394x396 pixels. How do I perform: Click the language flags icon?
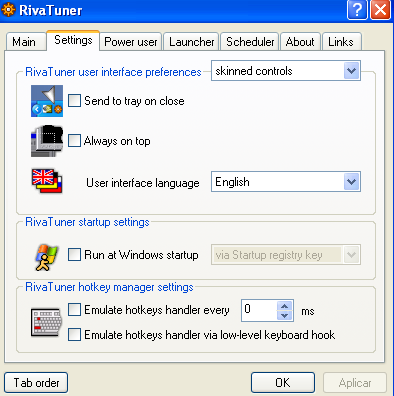(47, 181)
